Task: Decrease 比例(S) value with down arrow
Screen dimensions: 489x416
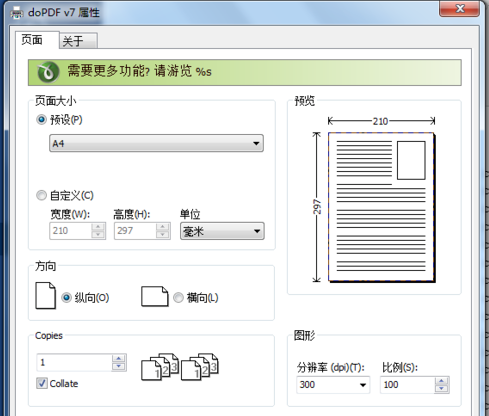Action: click(442, 389)
